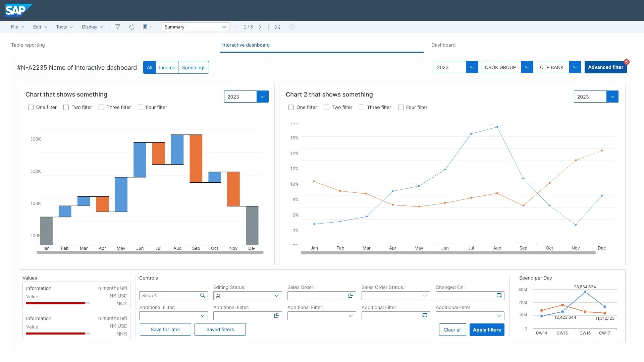Open the Editing Status dropdown

[248, 296]
